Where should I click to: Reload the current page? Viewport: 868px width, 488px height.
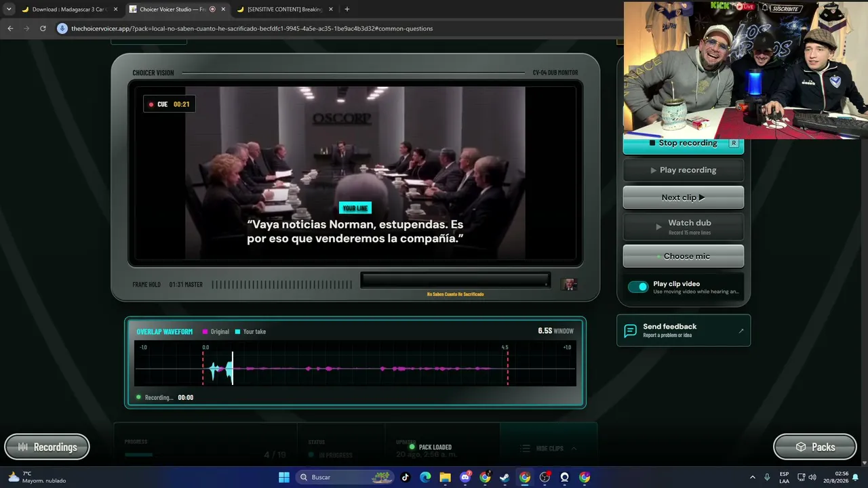tap(43, 28)
